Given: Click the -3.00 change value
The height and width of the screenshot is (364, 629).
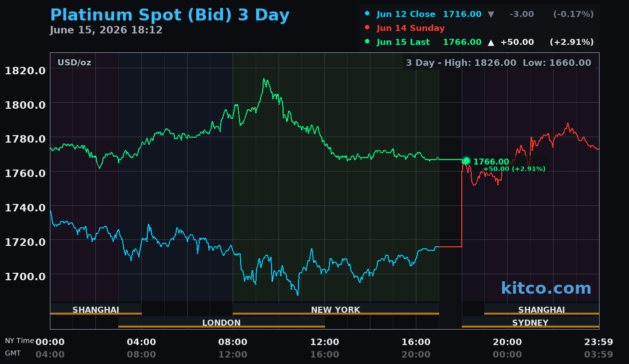Looking at the screenshot, I should 522,14.
